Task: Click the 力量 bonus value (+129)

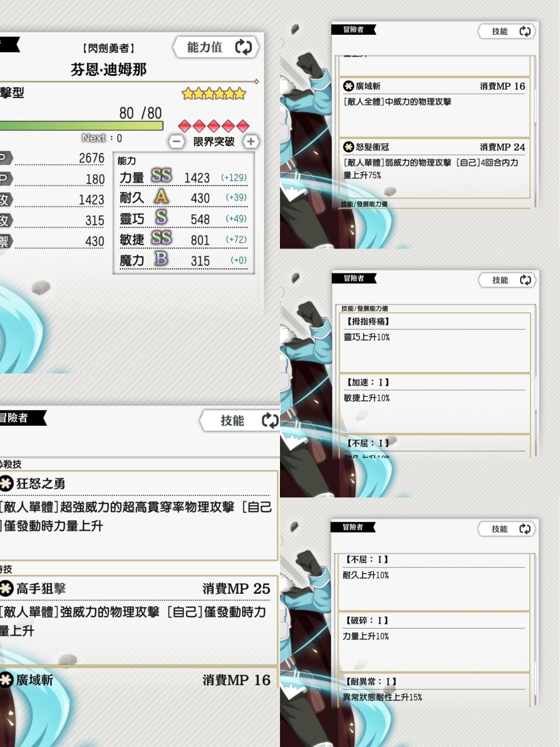Action: click(234, 177)
